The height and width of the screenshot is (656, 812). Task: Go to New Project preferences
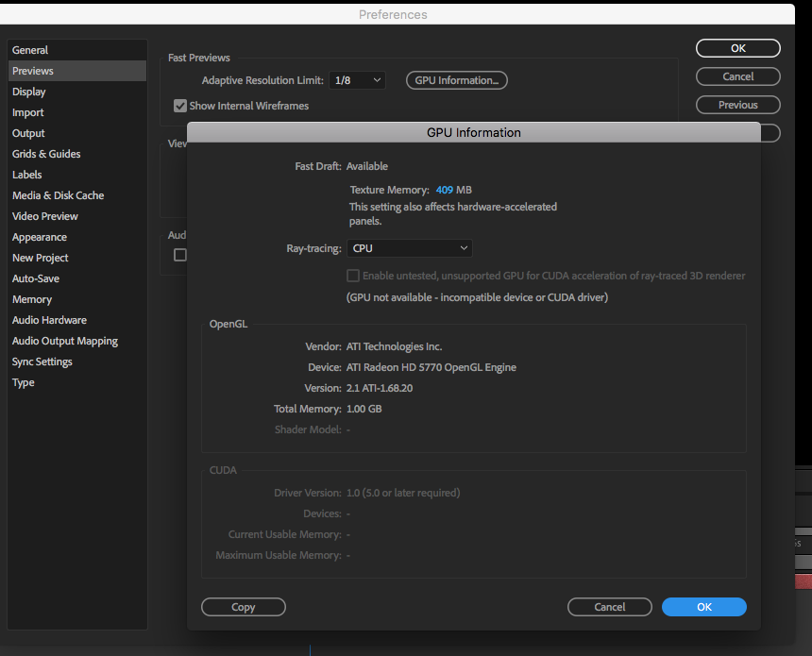77,258
